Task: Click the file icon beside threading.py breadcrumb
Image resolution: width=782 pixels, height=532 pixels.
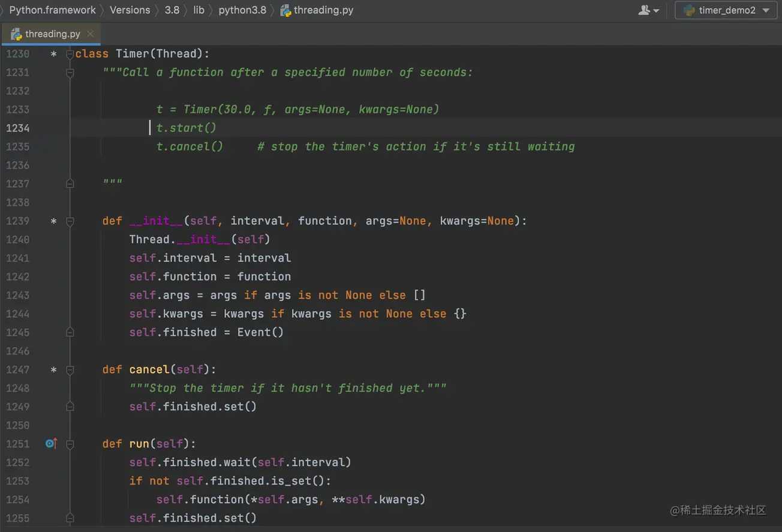Action: pos(286,10)
